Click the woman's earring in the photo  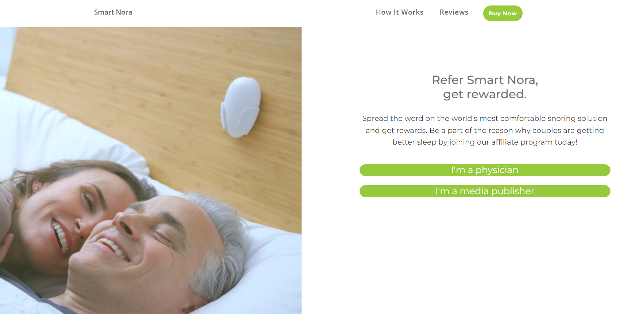coord(36,188)
